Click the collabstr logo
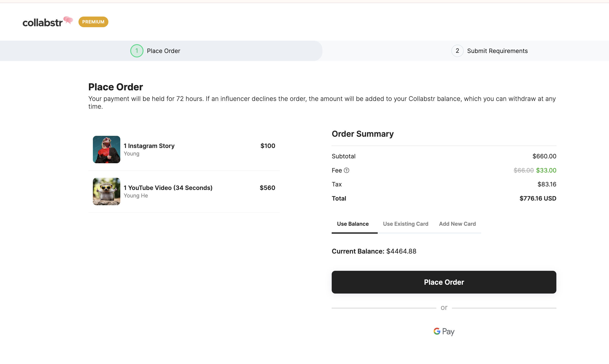609x364 pixels. (x=48, y=22)
